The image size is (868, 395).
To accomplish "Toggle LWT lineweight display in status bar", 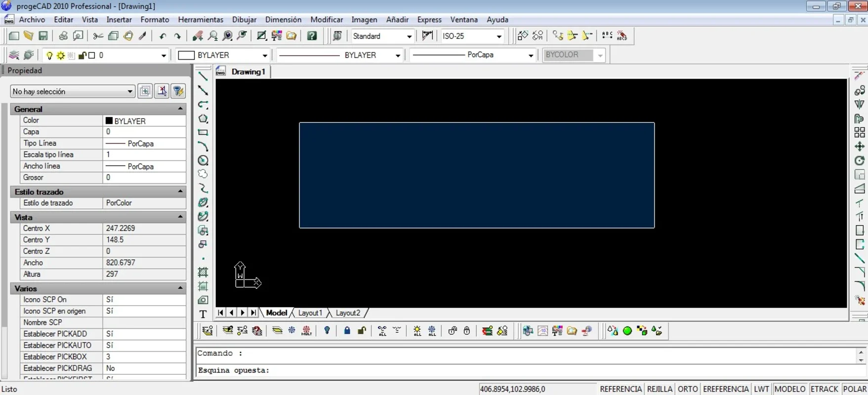I will click(761, 389).
